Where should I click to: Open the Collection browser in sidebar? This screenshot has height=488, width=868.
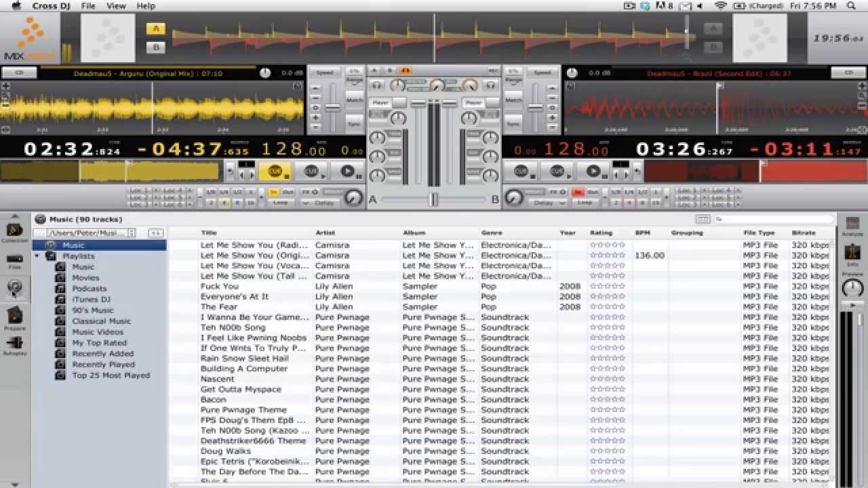[14, 231]
